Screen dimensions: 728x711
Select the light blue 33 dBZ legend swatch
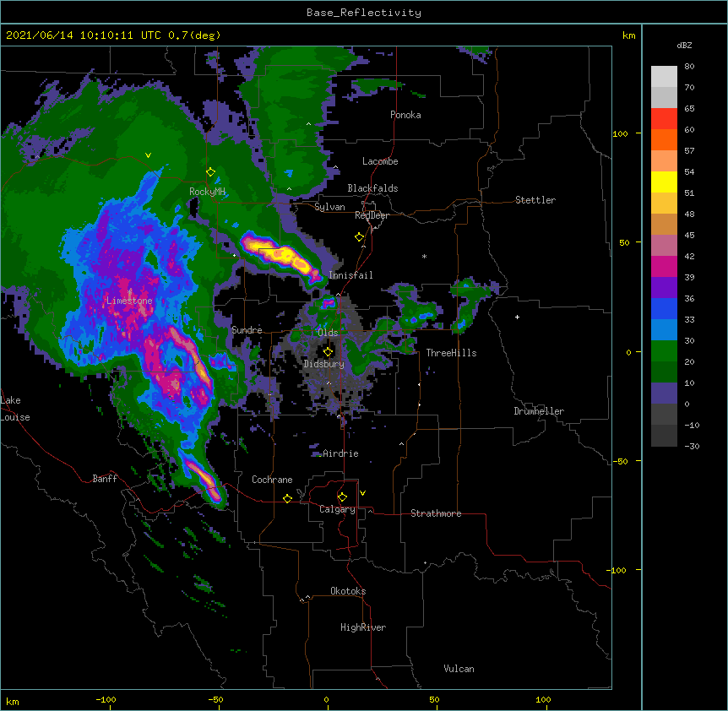(664, 330)
